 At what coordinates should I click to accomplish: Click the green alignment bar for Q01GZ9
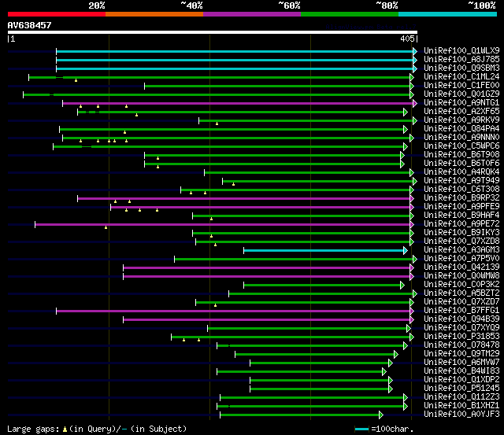click(x=217, y=94)
